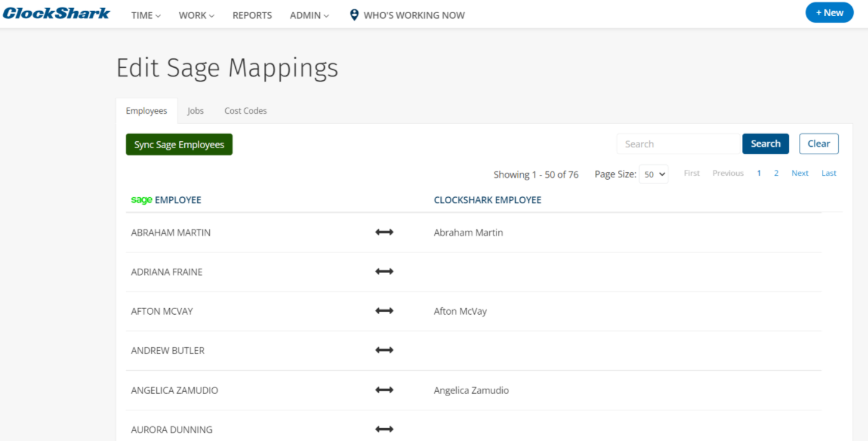Open the Page Size dropdown
This screenshot has height=441, width=868.
(654, 174)
